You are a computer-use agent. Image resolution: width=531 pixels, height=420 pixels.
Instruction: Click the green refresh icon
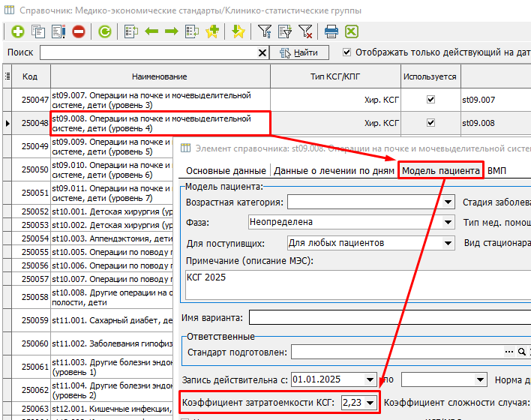point(105,31)
